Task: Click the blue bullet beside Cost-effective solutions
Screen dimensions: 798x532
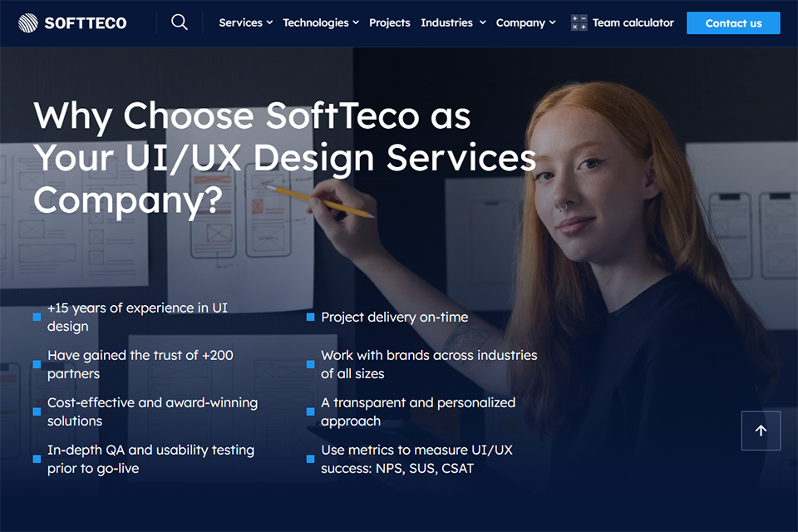Action: [37, 411]
